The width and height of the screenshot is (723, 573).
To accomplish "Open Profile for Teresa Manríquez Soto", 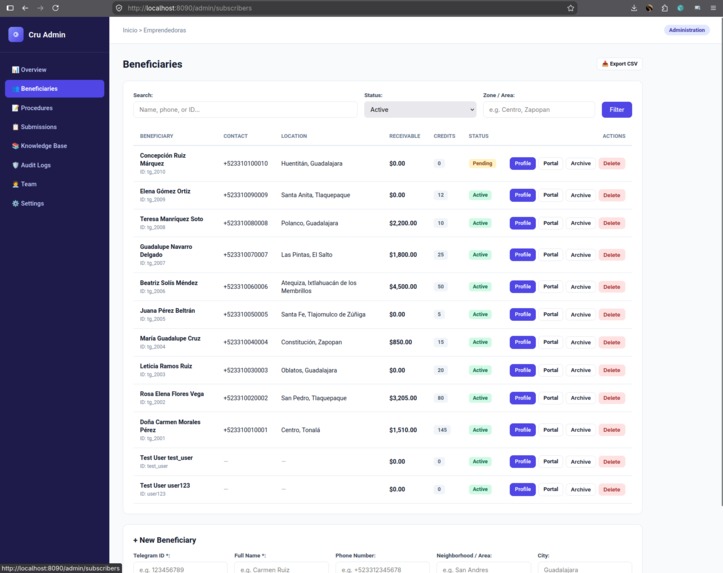I will (522, 223).
